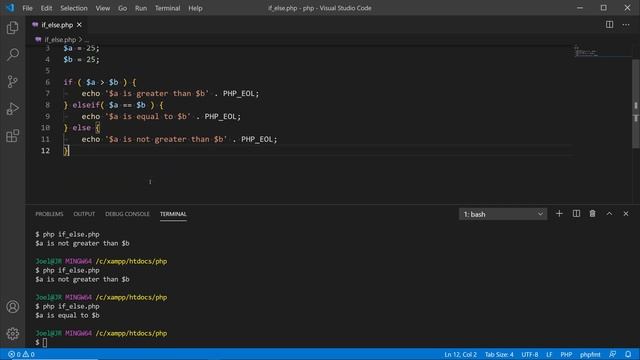Change the LF end-of-line setting
640x360 pixels.
coord(549,354)
